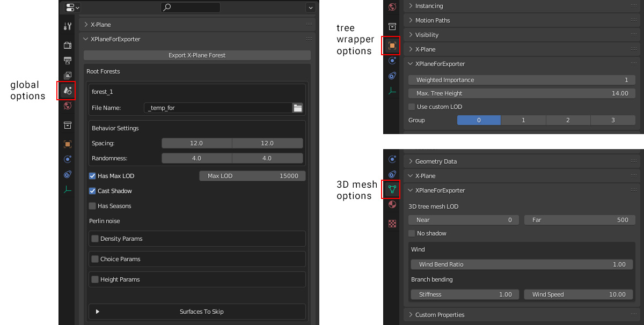Viewport: 644px width, 325px height.
Task: Open Object Data (empty axes) tab in the global options sidebar
Action: 68,189
